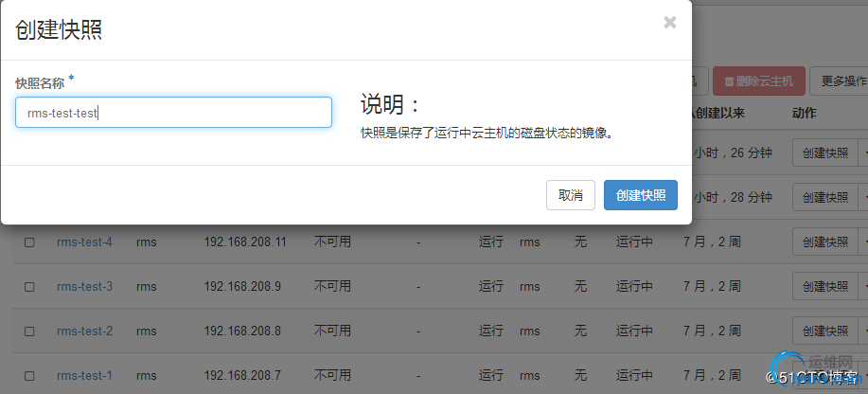The height and width of the screenshot is (394, 868).
Task: Expand action dropdown arrow for rms-test-4
Action: tap(863, 242)
